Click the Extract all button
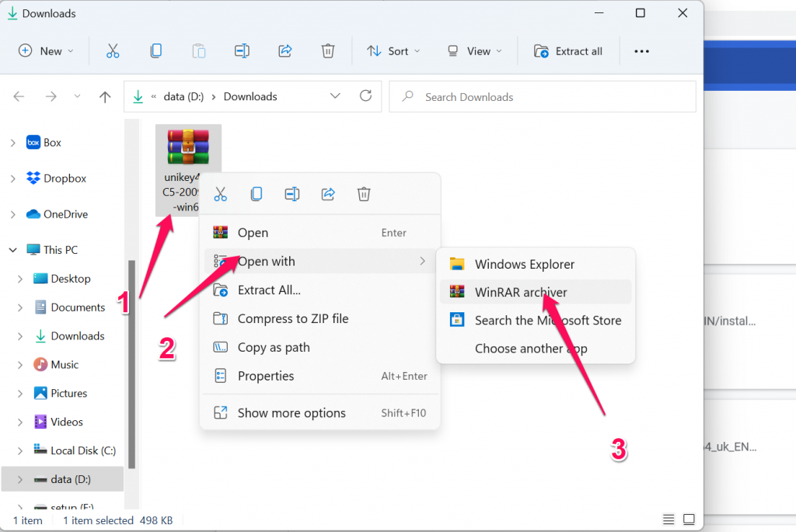Screen dimensions: 796x532 click(x=568, y=51)
